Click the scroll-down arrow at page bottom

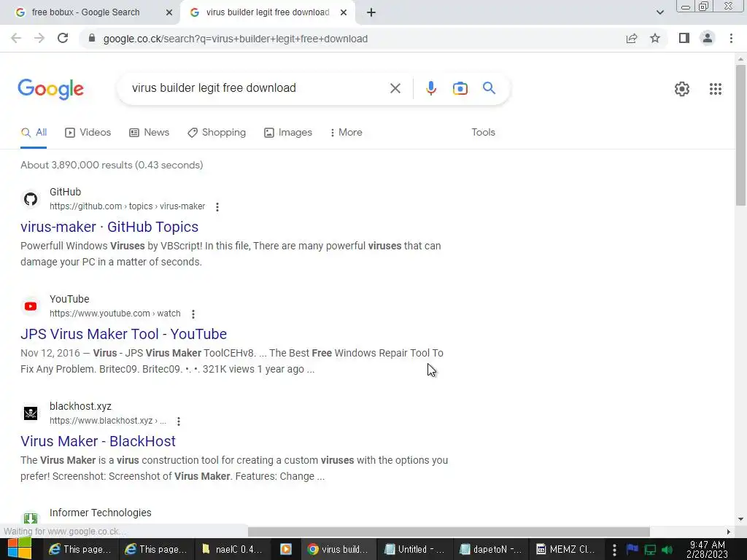pos(740,519)
